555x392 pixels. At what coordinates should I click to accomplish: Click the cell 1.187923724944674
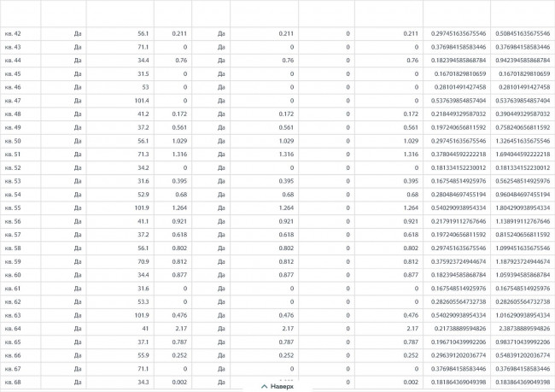[523, 261]
